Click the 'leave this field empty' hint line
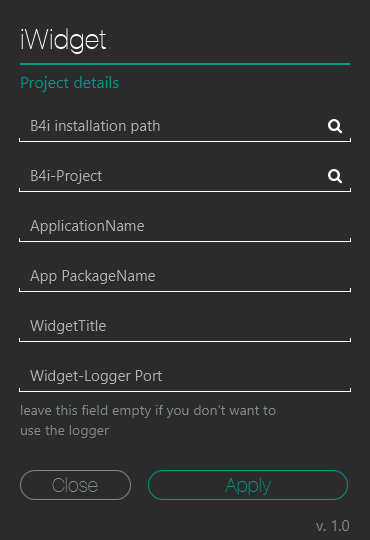Viewport: 370px width, 540px height. 148,411
